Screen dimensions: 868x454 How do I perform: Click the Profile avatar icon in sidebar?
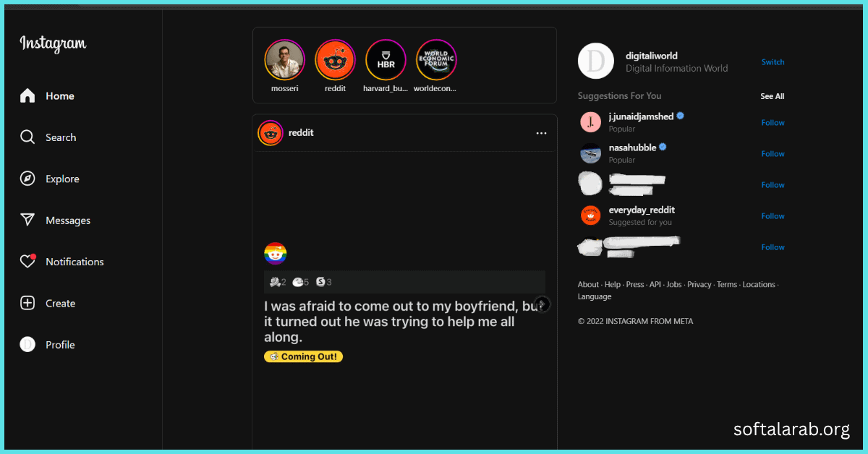(x=27, y=345)
